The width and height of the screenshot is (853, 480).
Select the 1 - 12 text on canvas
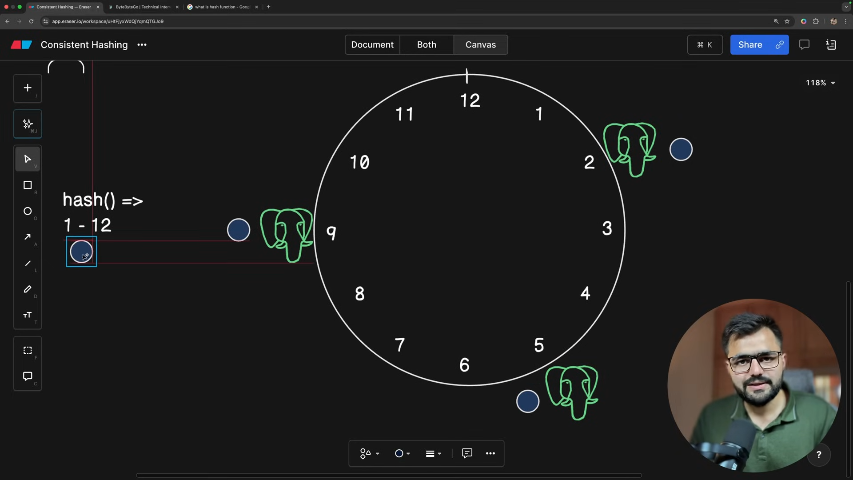pyautogui.click(x=87, y=225)
